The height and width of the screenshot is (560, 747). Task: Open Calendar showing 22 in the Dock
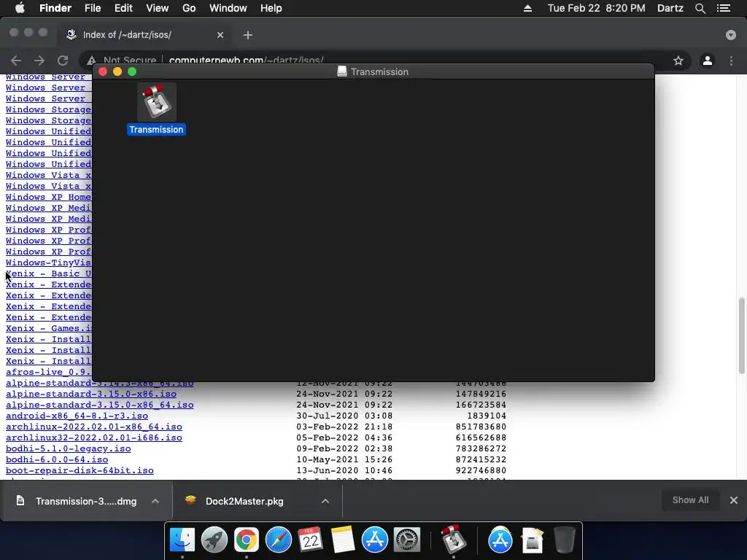point(311,540)
